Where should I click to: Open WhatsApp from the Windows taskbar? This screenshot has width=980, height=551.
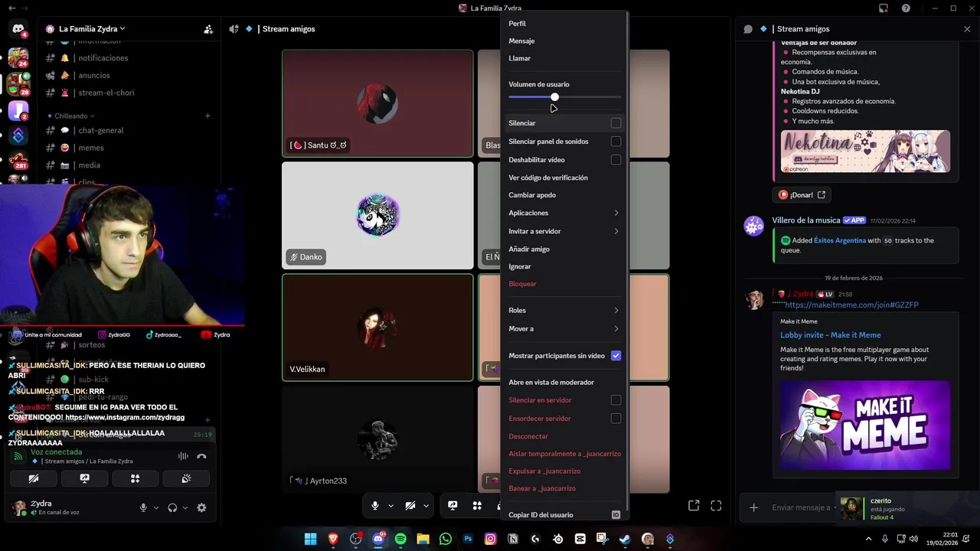point(446,539)
